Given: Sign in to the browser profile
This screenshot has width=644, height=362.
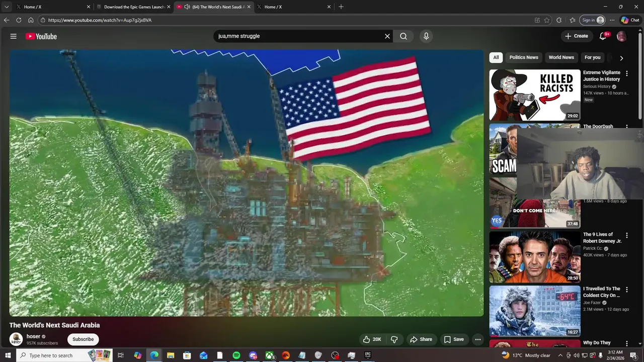Looking at the screenshot, I should [x=592, y=20].
